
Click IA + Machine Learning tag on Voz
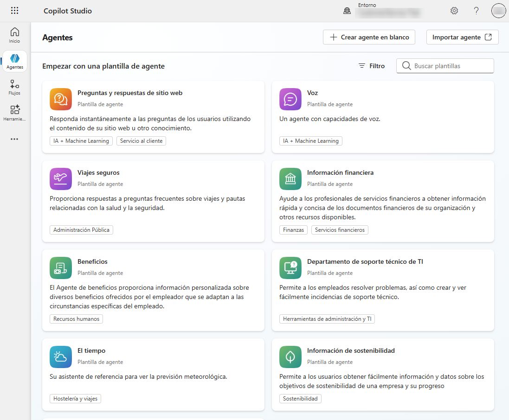pyautogui.click(x=311, y=141)
